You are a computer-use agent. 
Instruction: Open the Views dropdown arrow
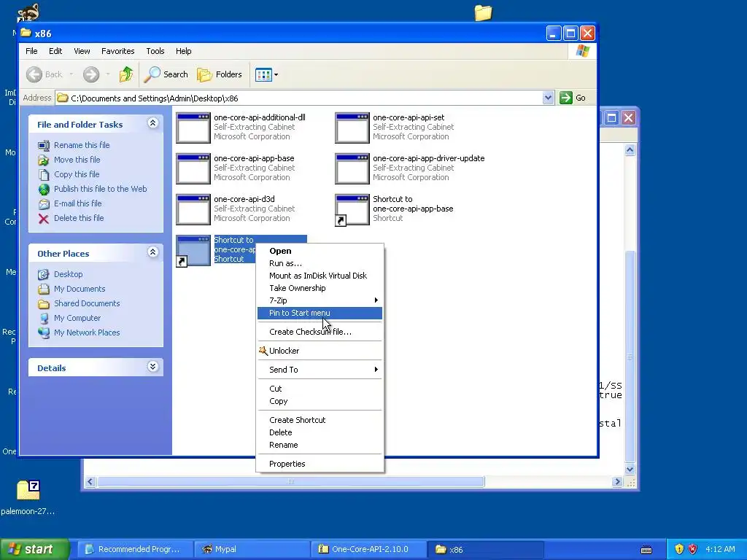pos(276,75)
